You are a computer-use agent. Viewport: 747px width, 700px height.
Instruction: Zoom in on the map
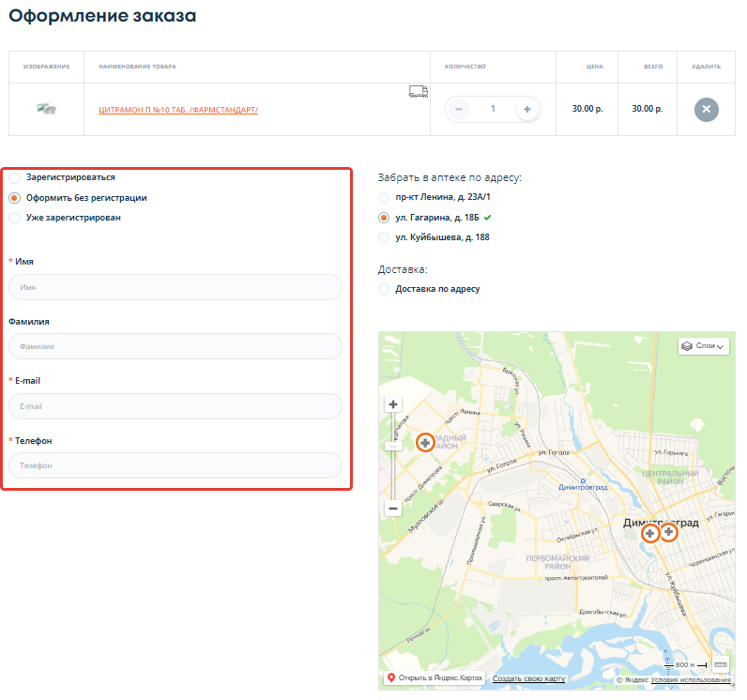[393, 404]
